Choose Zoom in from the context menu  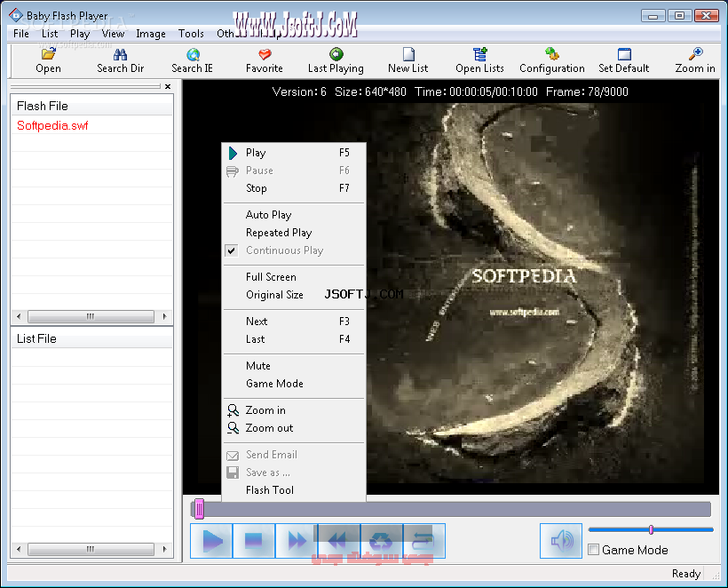[x=294, y=410]
